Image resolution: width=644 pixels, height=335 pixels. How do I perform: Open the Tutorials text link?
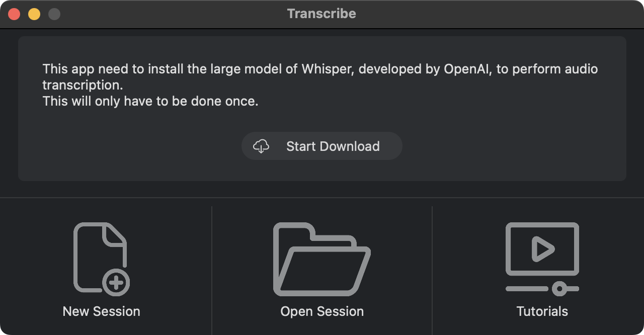tap(542, 311)
